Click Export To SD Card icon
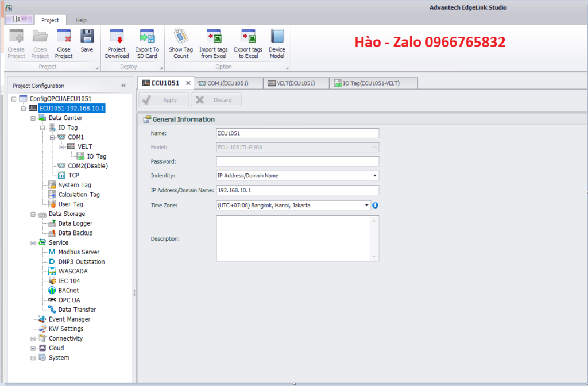 (x=147, y=36)
